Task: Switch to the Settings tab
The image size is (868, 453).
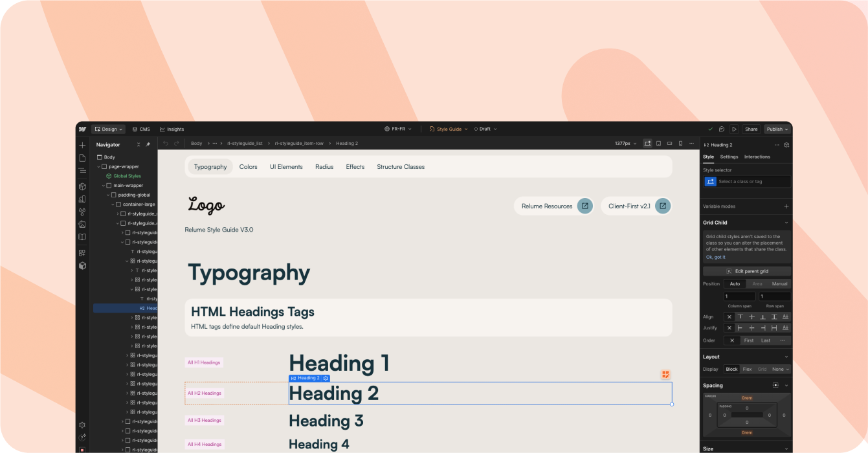Action: [x=729, y=157]
